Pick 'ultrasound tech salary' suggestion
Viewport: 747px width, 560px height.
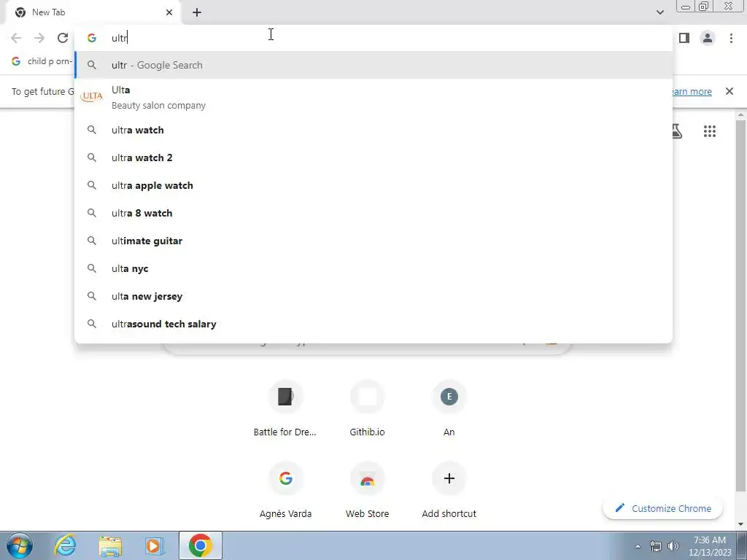(373, 324)
